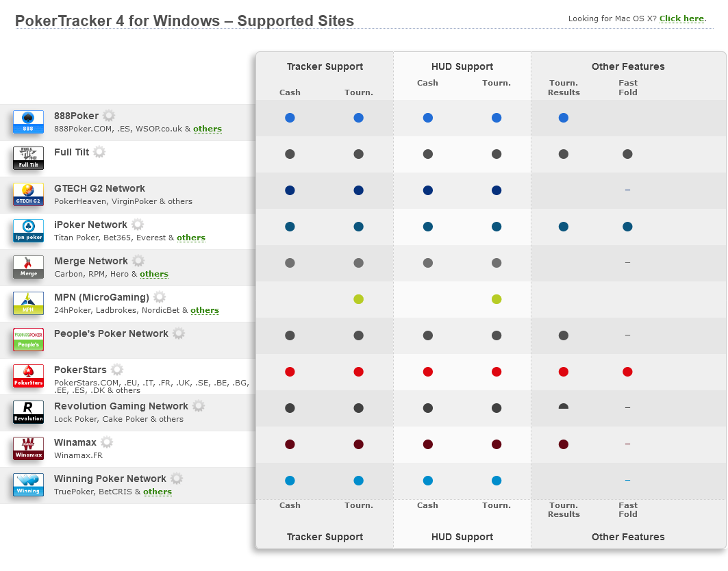The image size is (728, 571).
Task: Click the gear icon beside Winamax
Action: (x=107, y=442)
